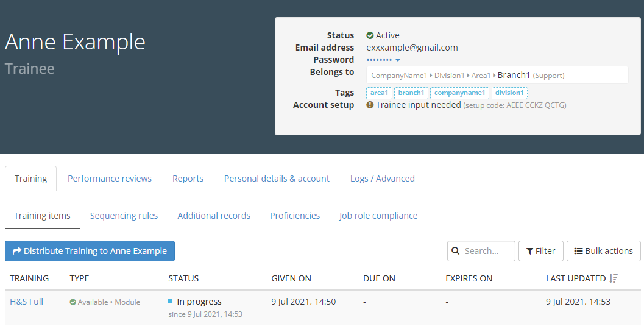Select the Sequencing rules sub-tab
The image size is (644, 329).
click(x=124, y=216)
